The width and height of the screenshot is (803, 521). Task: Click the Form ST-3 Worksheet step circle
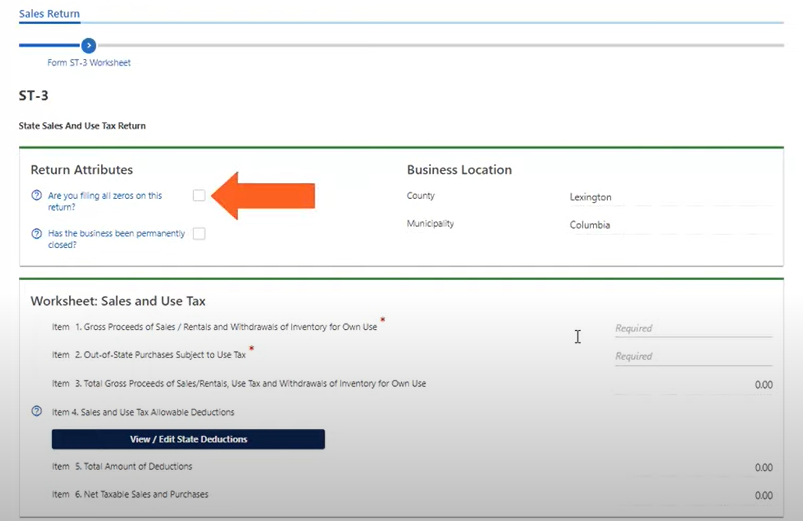[89, 46]
